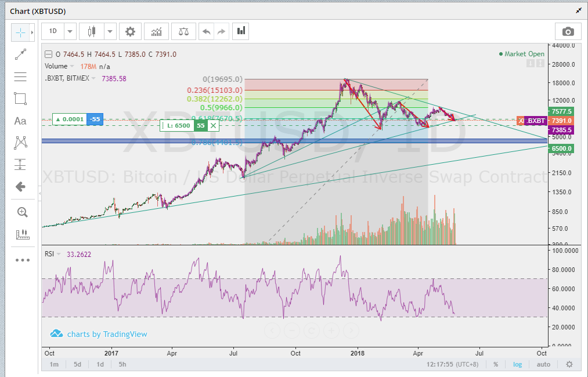This screenshot has height=377, width=588.
Task: Activate the zoom in magnifier tool
Action: [22, 212]
